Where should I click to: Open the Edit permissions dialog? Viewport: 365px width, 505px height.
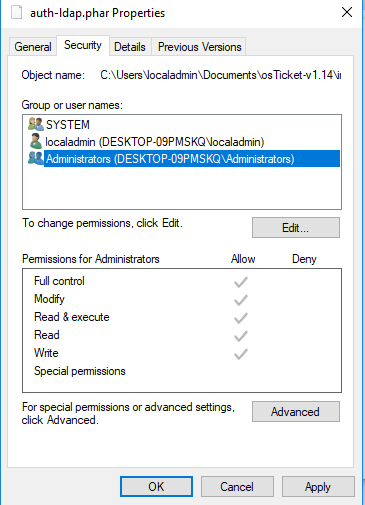[x=296, y=228]
